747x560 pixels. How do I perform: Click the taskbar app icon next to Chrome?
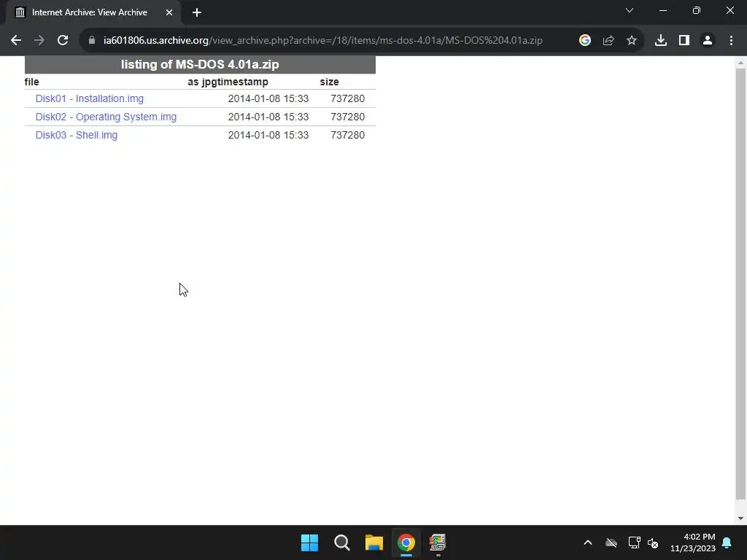(438, 542)
